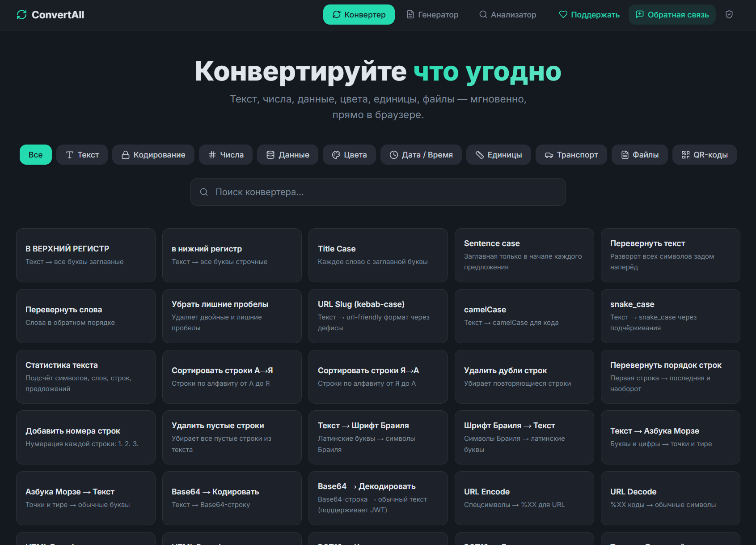Click the speech bubble icon in Обратная связь
Viewport: 756px width, 545px height.
640,15
